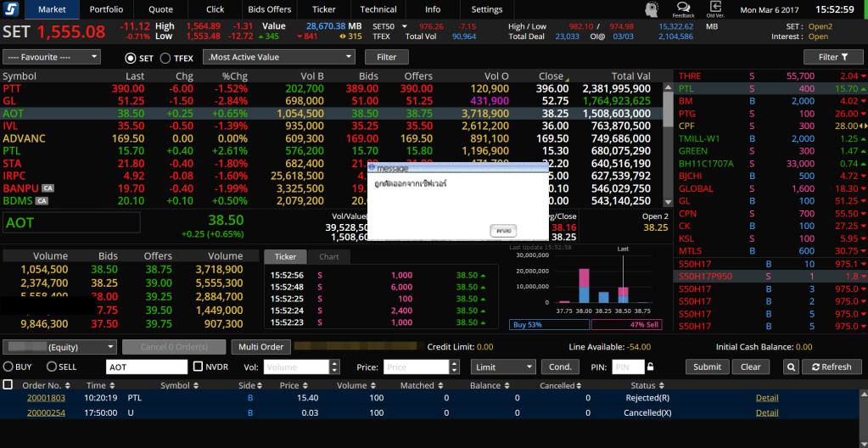Select the TFEX market radio button
The height and width of the screenshot is (448, 868).
(165, 58)
